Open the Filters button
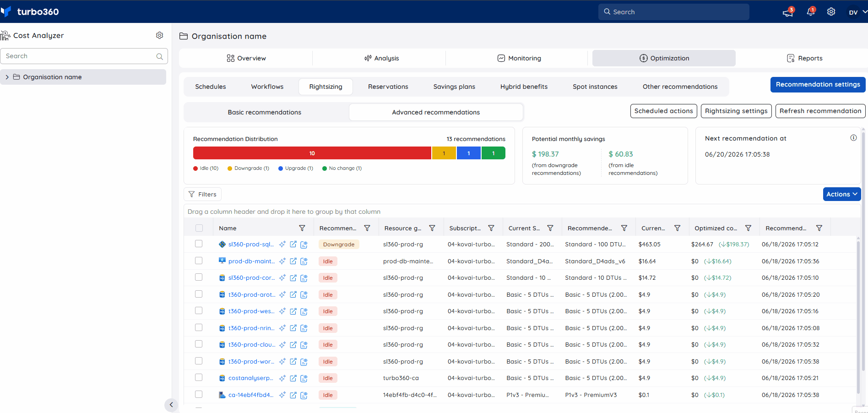 pos(202,194)
